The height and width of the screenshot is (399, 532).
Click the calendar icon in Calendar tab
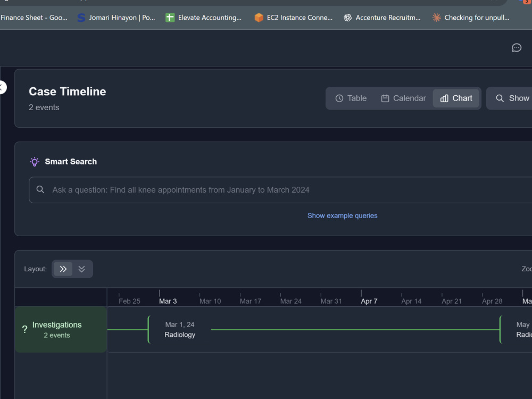[385, 98]
